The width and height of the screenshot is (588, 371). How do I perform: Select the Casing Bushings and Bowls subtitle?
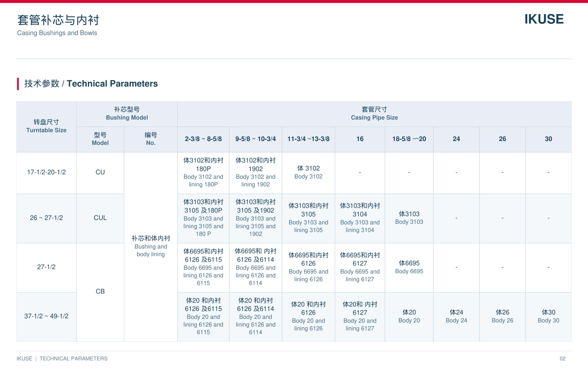point(57,33)
